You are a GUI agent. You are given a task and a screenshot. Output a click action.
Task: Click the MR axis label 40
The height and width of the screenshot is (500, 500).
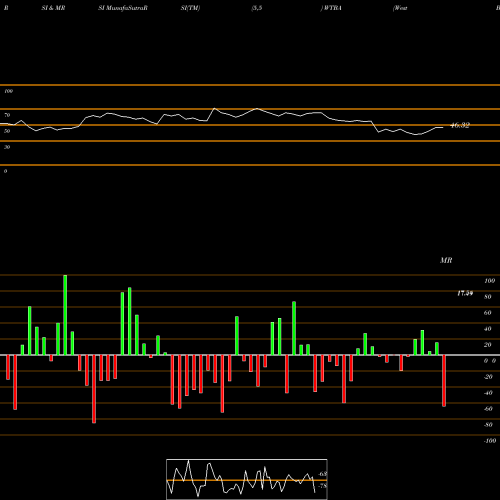click(x=487, y=329)
